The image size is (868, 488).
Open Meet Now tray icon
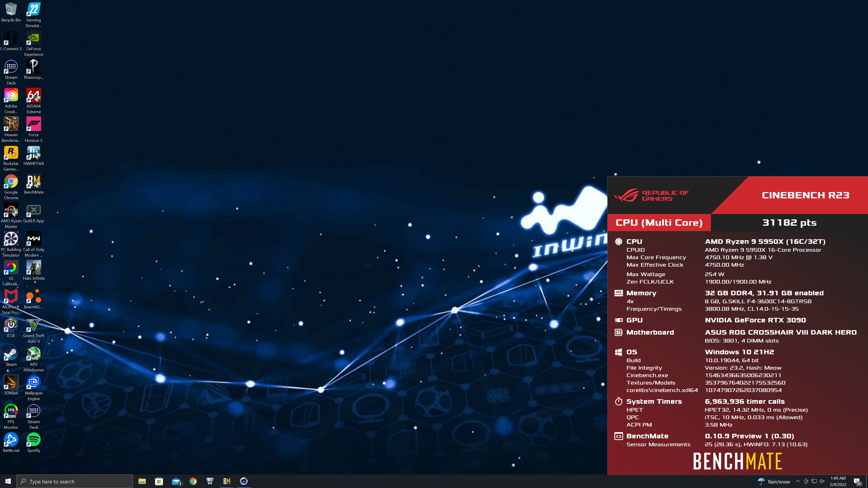[x=806, y=481]
